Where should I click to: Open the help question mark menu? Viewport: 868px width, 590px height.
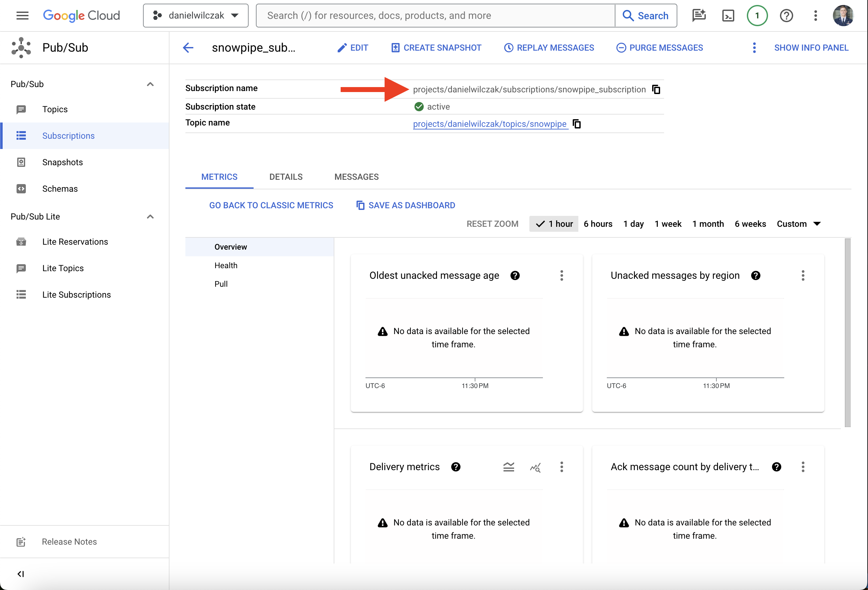(786, 16)
